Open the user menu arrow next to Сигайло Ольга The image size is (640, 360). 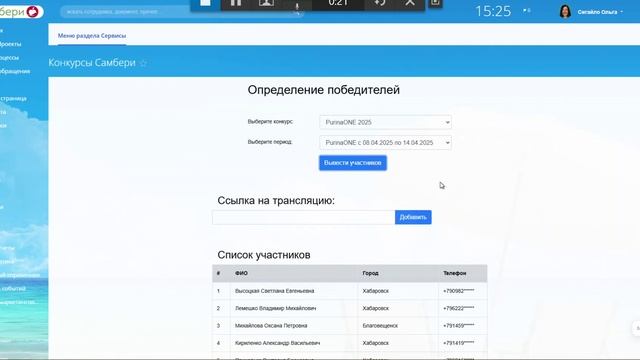[x=622, y=12]
